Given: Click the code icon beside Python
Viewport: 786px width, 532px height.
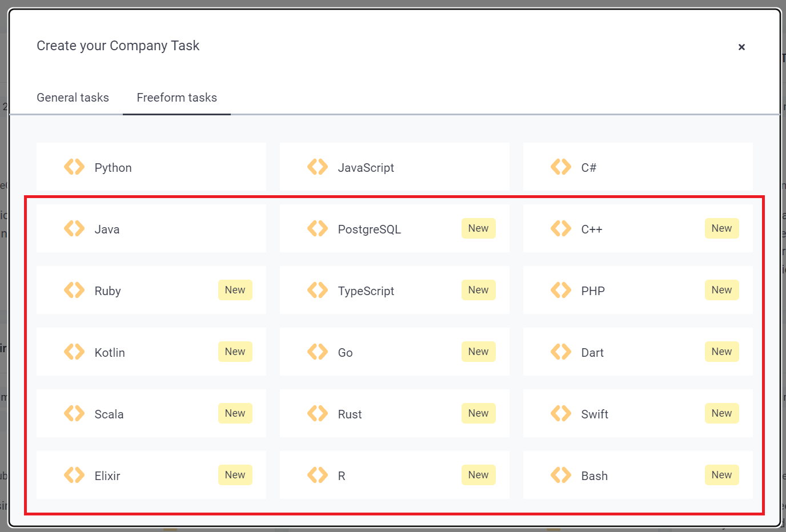Looking at the screenshot, I should [74, 167].
